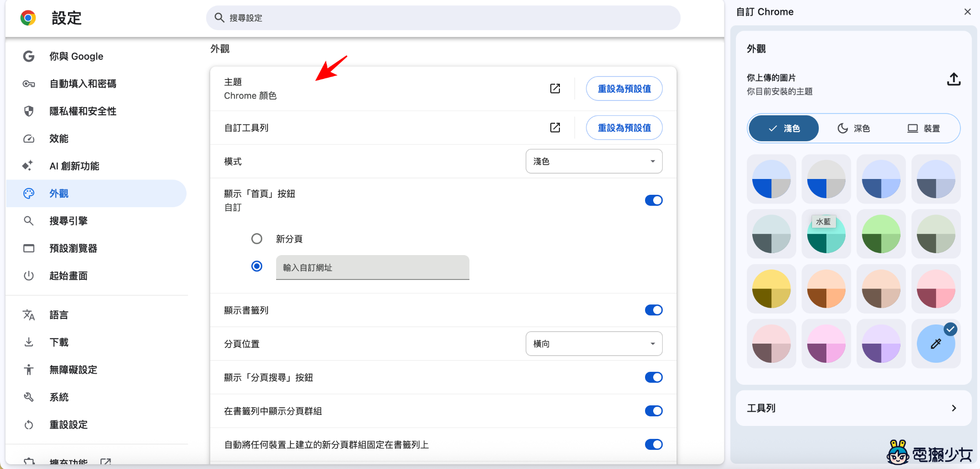
Task: Open the 分頁位置 dropdown showing 橫向
Action: [594, 344]
